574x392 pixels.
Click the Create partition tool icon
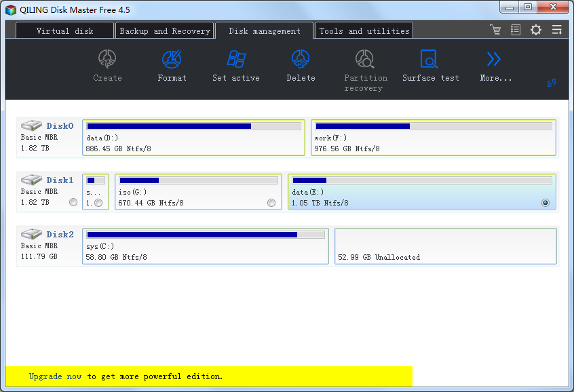coord(107,59)
